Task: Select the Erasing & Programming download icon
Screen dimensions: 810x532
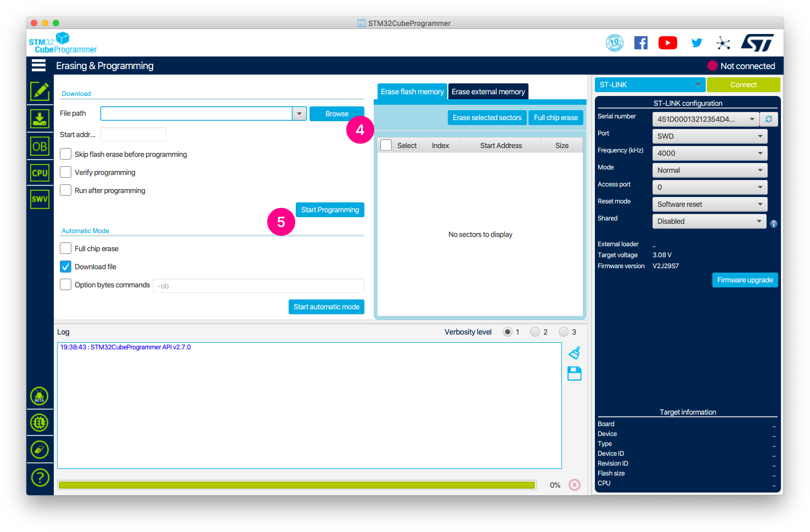Action: 40,118
